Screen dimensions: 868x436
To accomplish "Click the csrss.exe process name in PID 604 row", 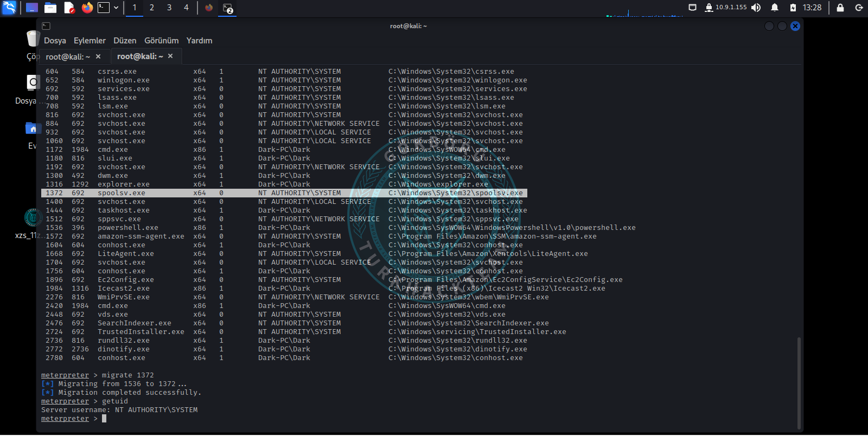I will tap(117, 72).
